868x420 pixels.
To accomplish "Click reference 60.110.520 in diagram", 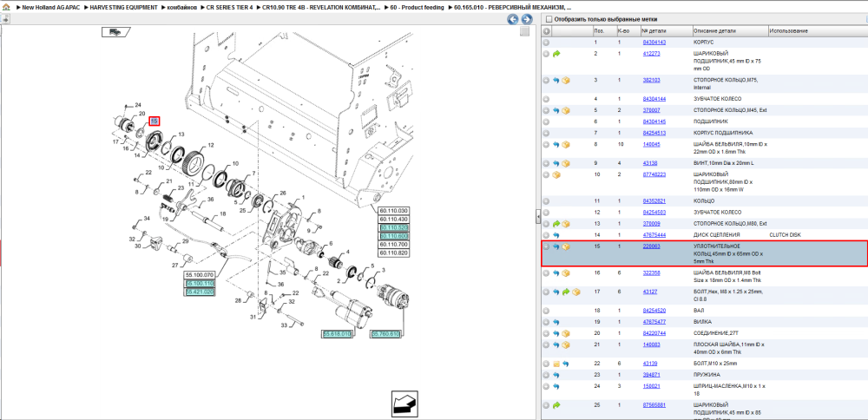I will pyautogui.click(x=393, y=227).
